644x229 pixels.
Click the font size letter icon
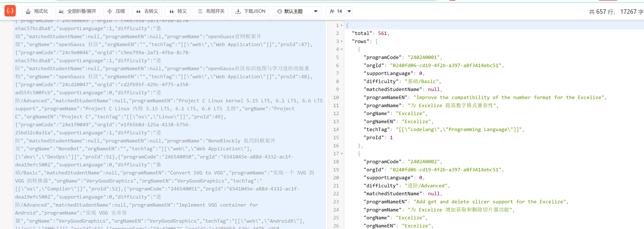coord(332,12)
